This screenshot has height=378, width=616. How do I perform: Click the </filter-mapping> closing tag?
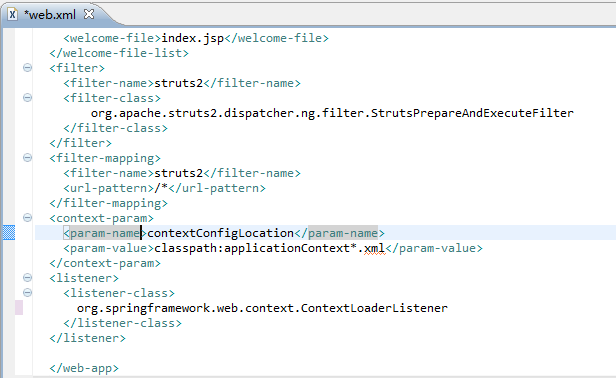point(108,203)
